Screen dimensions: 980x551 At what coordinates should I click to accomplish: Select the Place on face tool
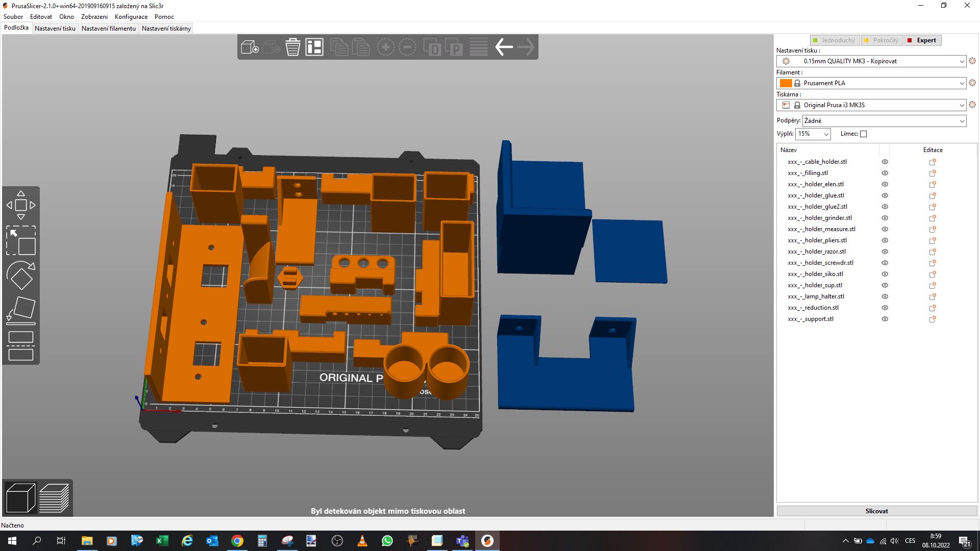(21, 310)
